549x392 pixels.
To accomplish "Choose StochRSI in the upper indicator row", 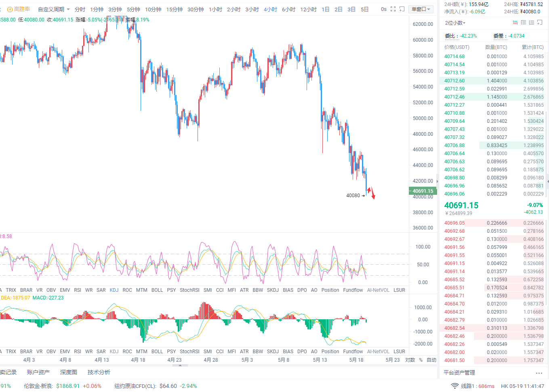I will (x=189, y=290).
